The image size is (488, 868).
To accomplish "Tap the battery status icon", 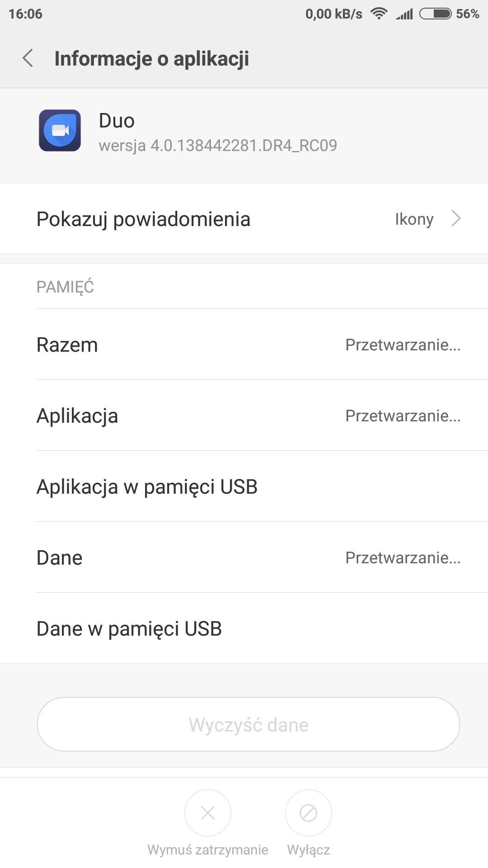I will pyautogui.click(x=435, y=14).
